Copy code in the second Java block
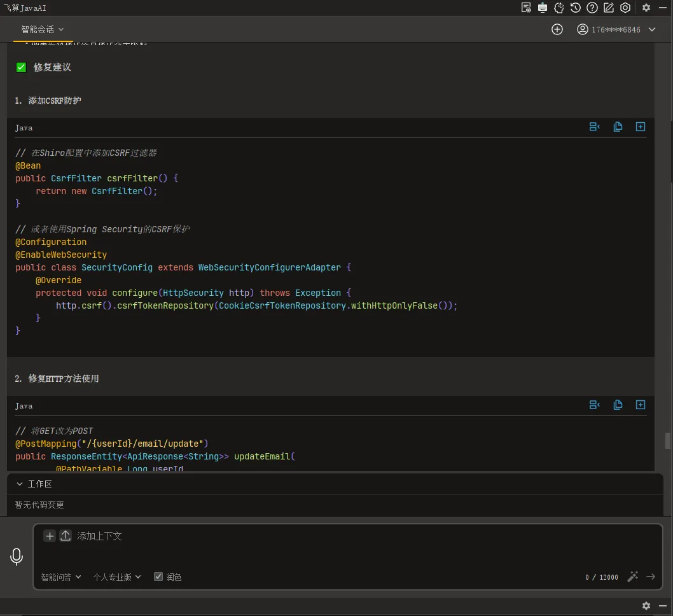The height and width of the screenshot is (616, 673). point(618,405)
